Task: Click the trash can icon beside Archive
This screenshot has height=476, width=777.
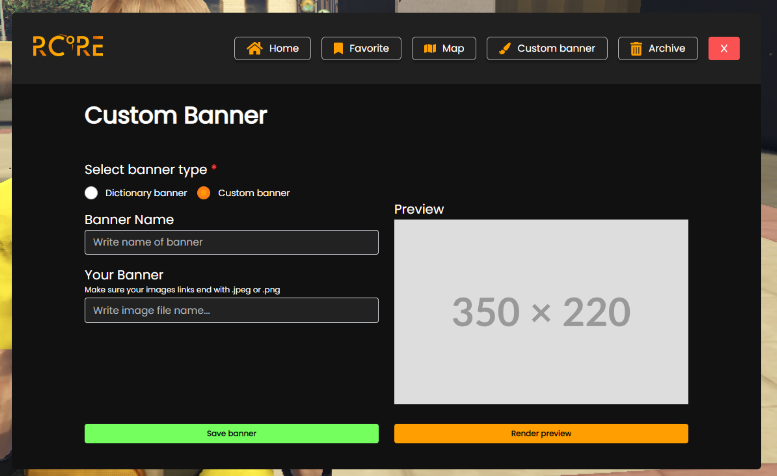Action: click(636, 48)
